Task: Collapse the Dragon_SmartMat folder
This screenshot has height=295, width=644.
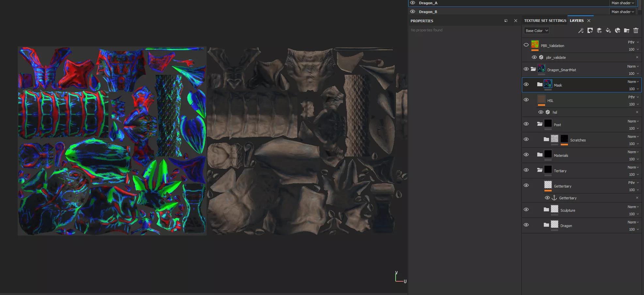Action: tap(533, 69)
